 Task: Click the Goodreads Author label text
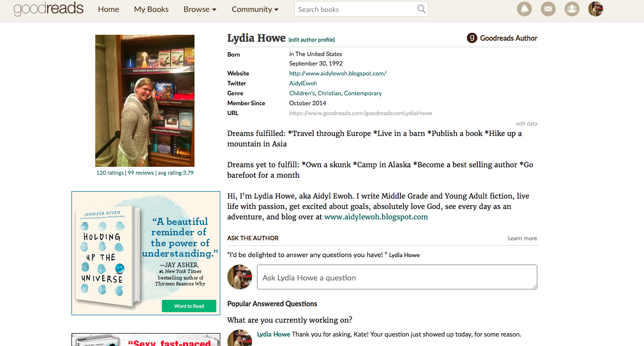coord(509,38)
